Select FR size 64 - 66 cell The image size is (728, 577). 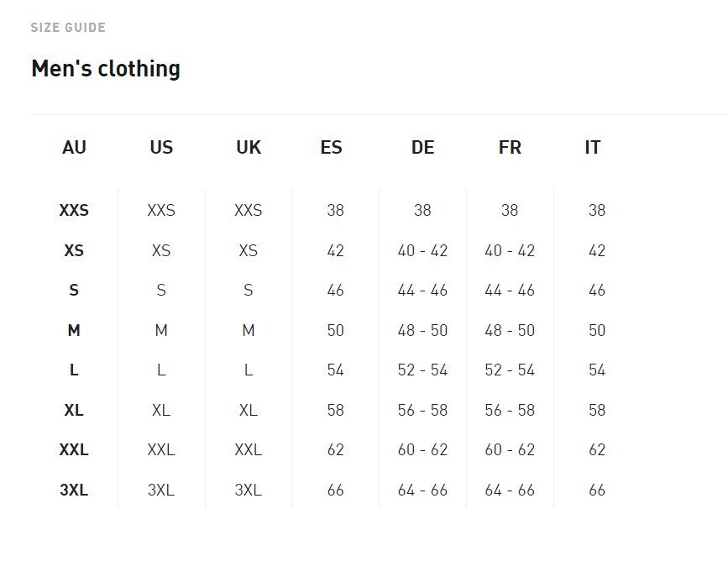tap(510, 490)
